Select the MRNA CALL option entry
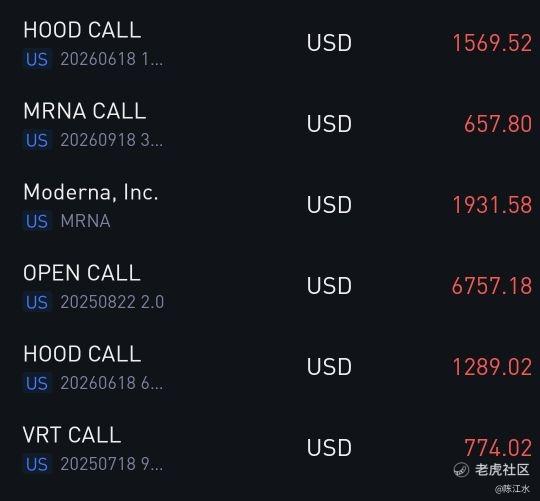Viewport: 540px width, 501px height. pyautogui.click(x=270, y=124)
